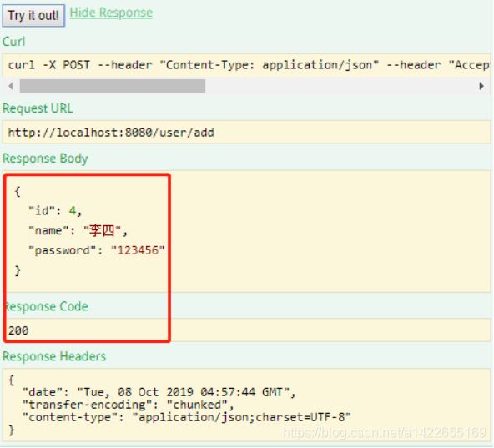Click the Response Code heading

pos(47,306)
